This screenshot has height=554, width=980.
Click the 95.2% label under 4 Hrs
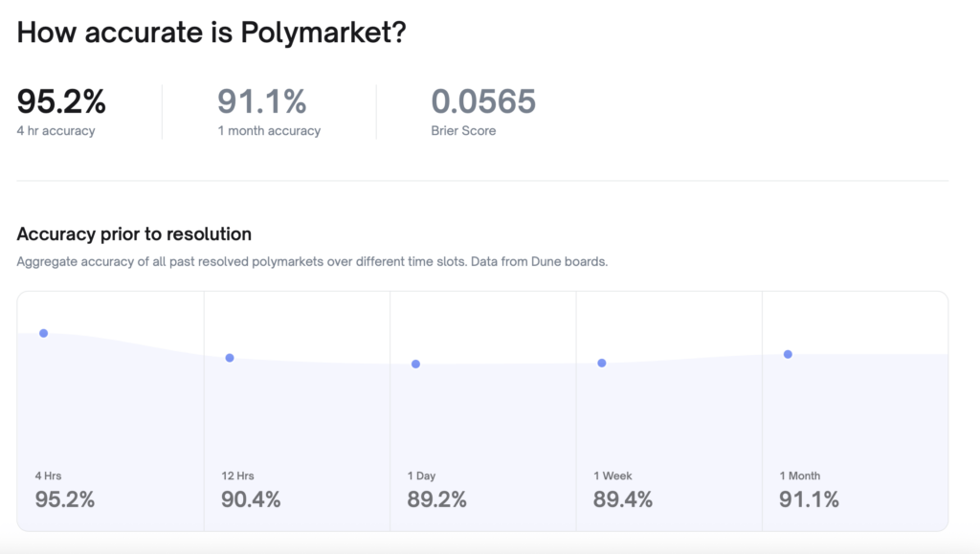pos(64,499)
